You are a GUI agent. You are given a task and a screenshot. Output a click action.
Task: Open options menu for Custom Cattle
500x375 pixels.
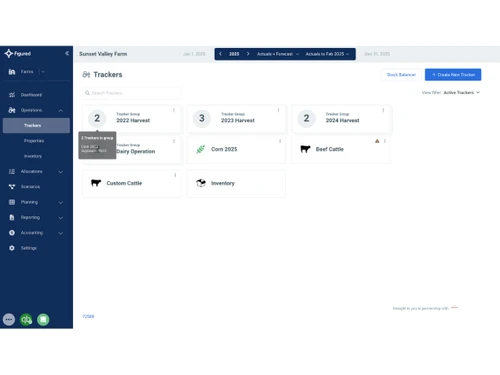pos(175,175)
